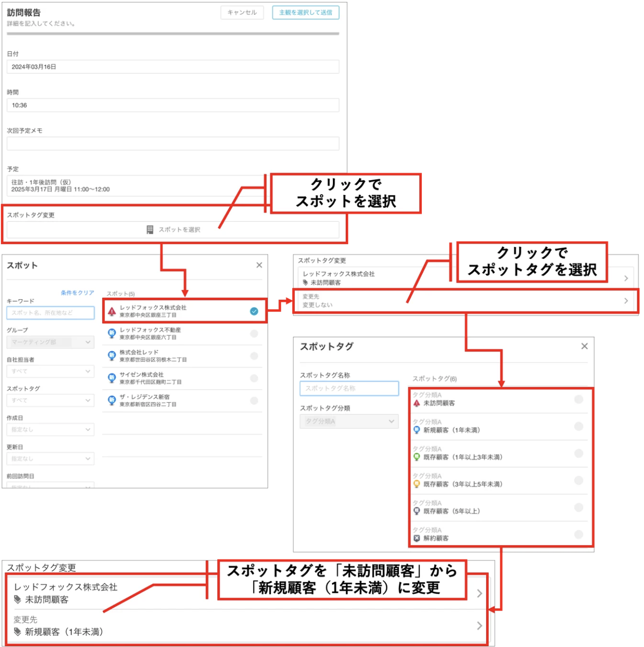Click the スポットタグ名称 input field

tap(349, 388)
